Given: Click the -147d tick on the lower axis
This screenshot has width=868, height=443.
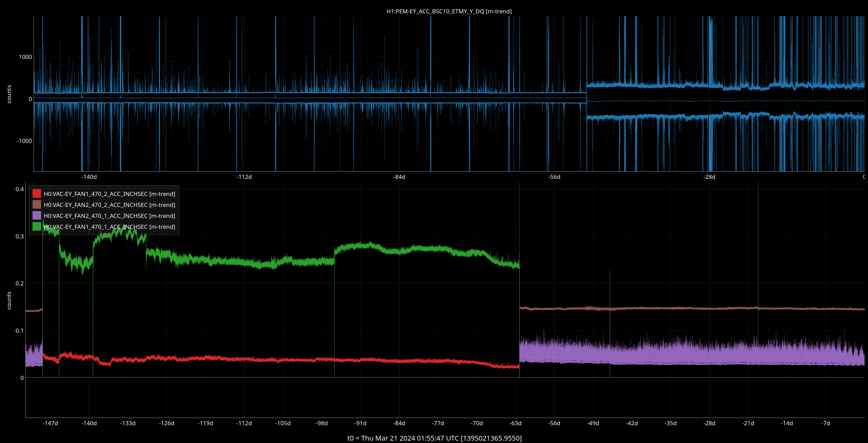Looking at the screenshot, I should point(50,423).
